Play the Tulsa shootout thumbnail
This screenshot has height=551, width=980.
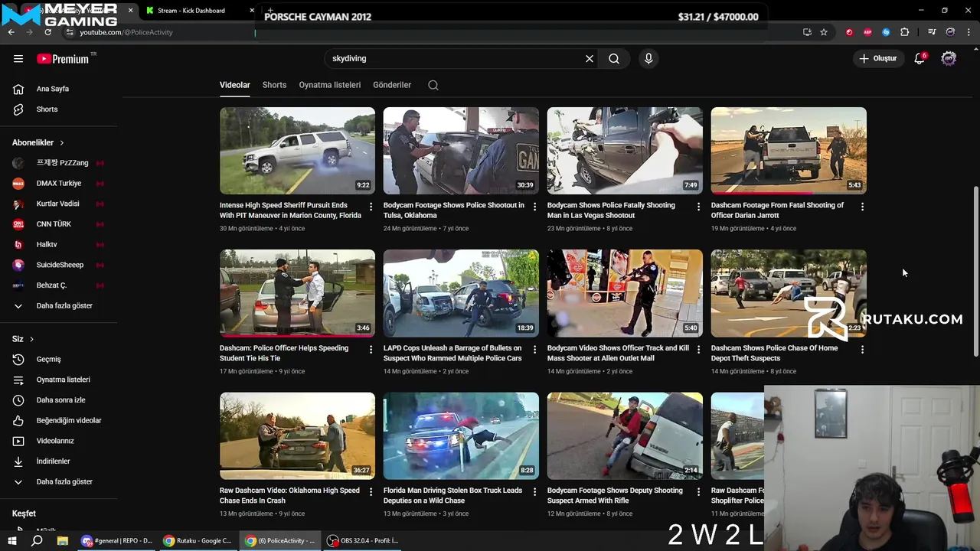tap(461, 151)
